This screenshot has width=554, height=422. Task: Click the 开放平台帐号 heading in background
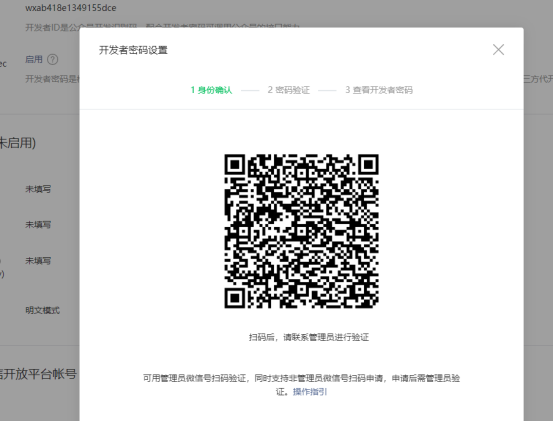(x=38, y=374)
